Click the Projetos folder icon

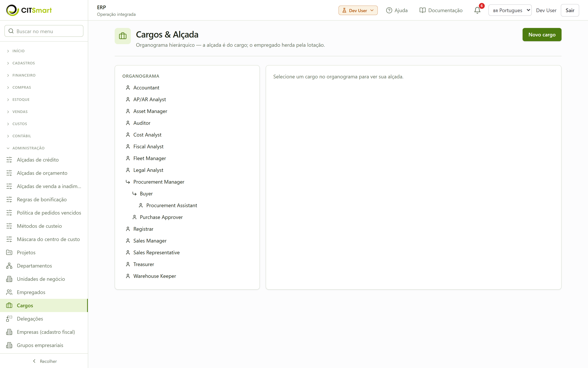(9, 252)
